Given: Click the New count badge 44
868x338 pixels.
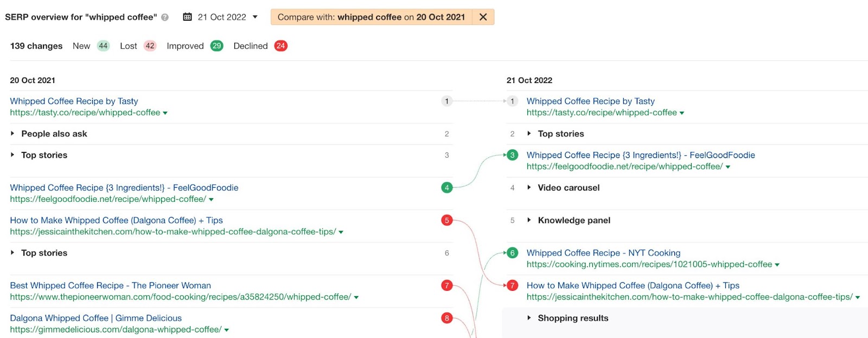Looking at the screenshot, I should (103, 46).
